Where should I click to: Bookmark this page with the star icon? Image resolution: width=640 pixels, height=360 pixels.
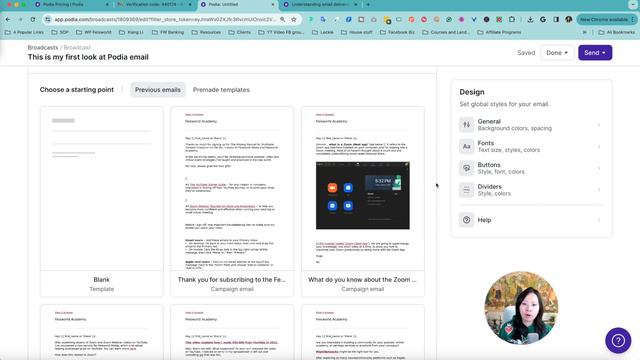pos(294,19)
